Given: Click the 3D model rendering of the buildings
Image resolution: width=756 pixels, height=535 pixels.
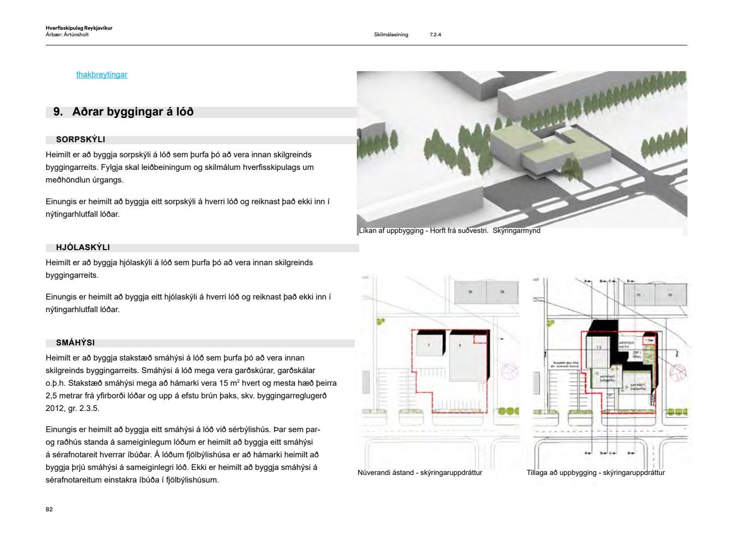Looking at the screenshot, I should [522, 149].
